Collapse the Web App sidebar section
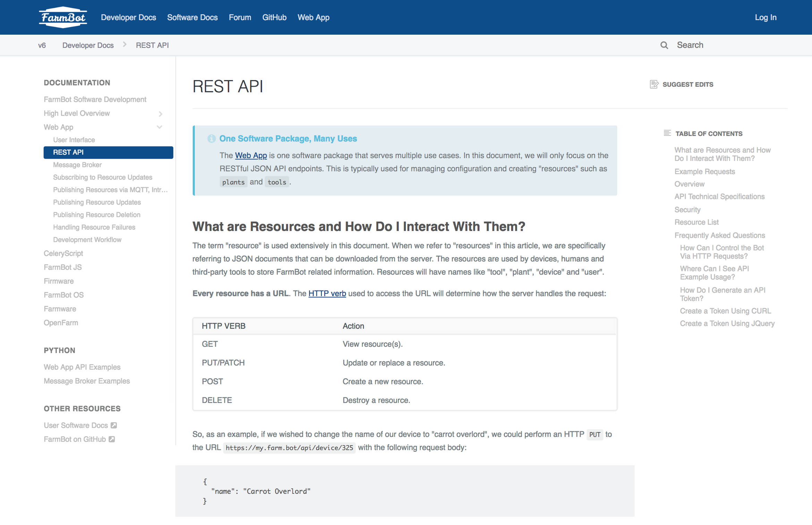Viewport: 812px width, 525px height. pos(159,127)
